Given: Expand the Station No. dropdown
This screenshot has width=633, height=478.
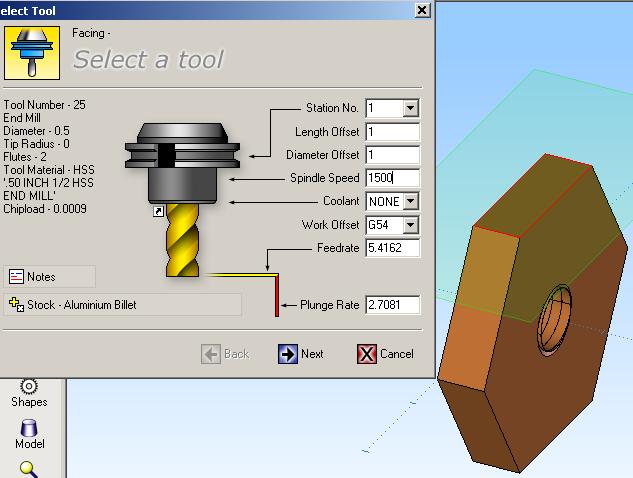Looking at the screenshot, I should click(x=410, y=108).
